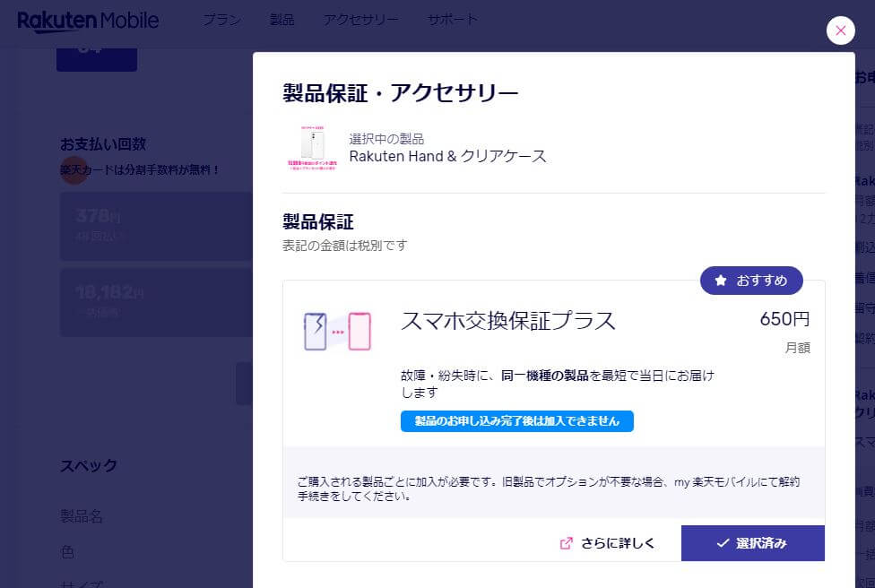Select the 378円 payment option in background
The height and width of the screenshot is (588, 875).
coord(156,226)
